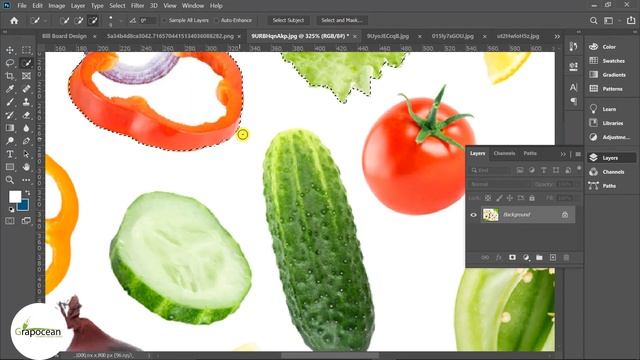640x360 pixels.
Task: Select the Zoom tool in the toolbox
Action: [x=10, y=180]
